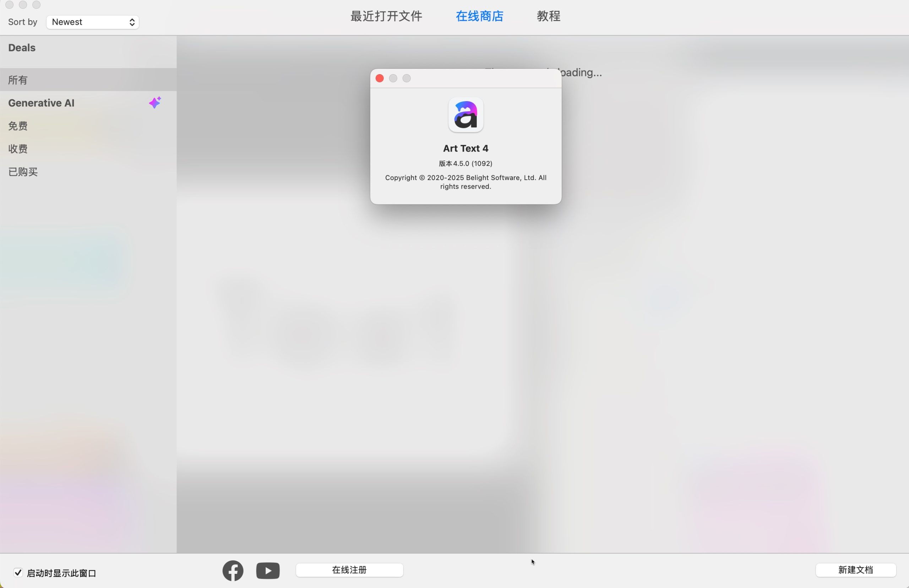Click the grayed zoom button in About dialog
Viewport: 909px width, 588px height.
pos(407,78)
